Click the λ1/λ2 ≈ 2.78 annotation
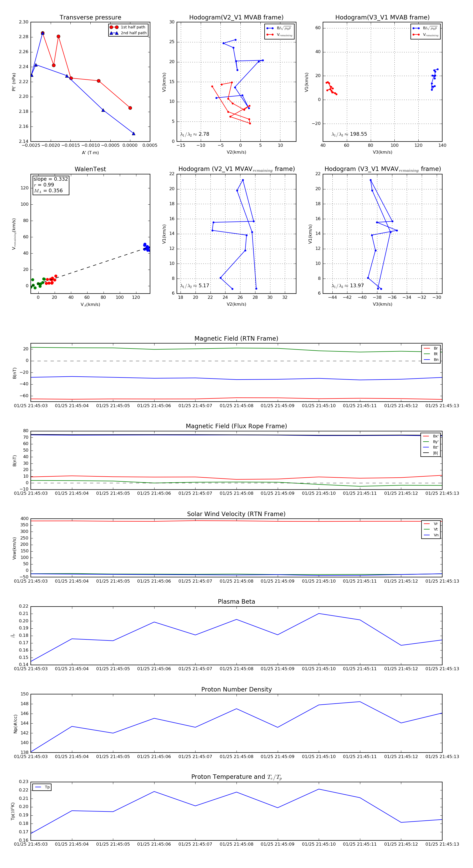473x868 pixels. click(194, 134)
